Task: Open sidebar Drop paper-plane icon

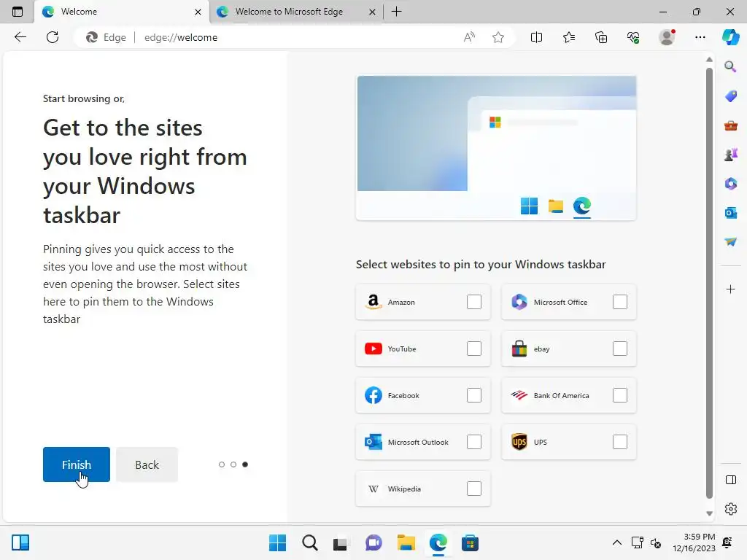Action: pos(730,242)
